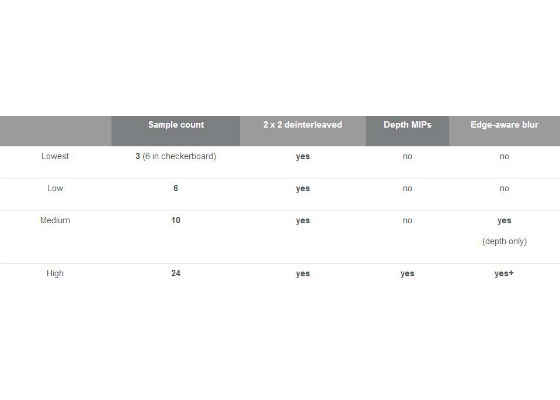This screenshot has height=400, width=560.
Task: Select the sample count value 6
Action: (x=176, y=188)
